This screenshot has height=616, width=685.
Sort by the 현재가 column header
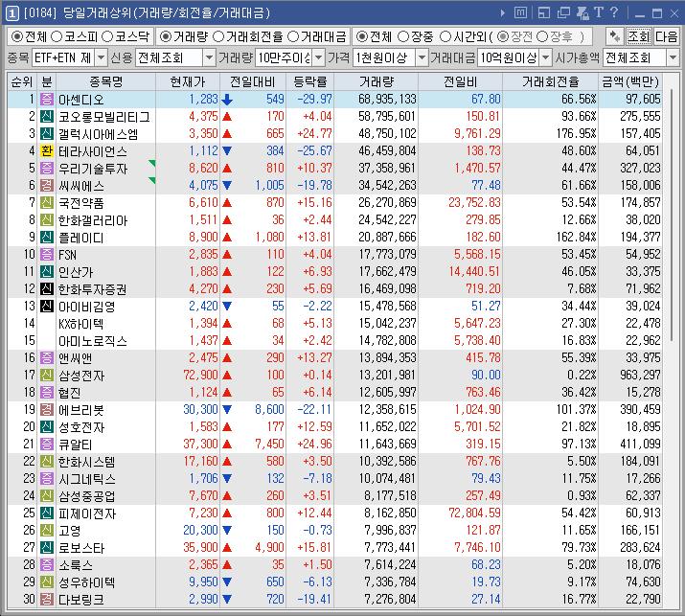(x=188, y=81)
